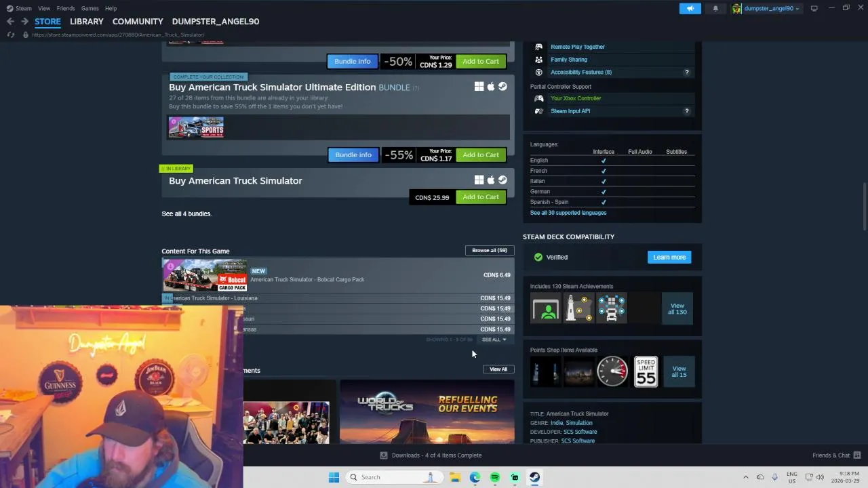Click Browse all (59) content button

[x=490, y=250]
